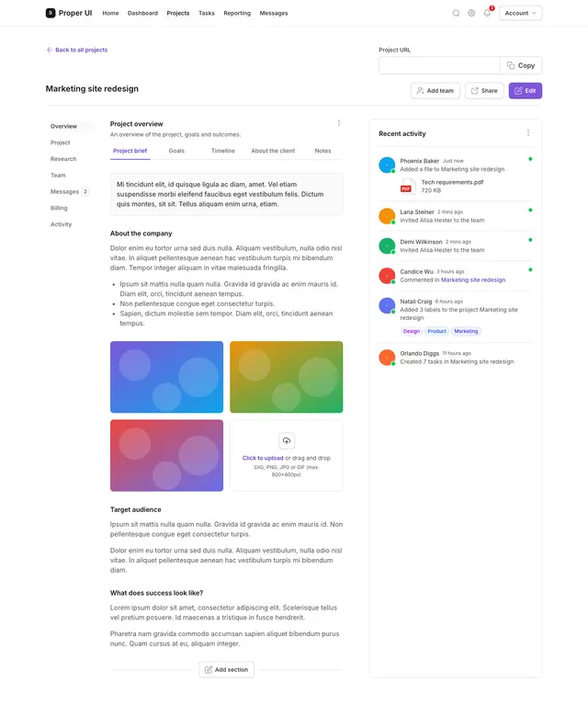Click the Copy button
This screenshot has height=717, width=588.
tap(521, 65)
